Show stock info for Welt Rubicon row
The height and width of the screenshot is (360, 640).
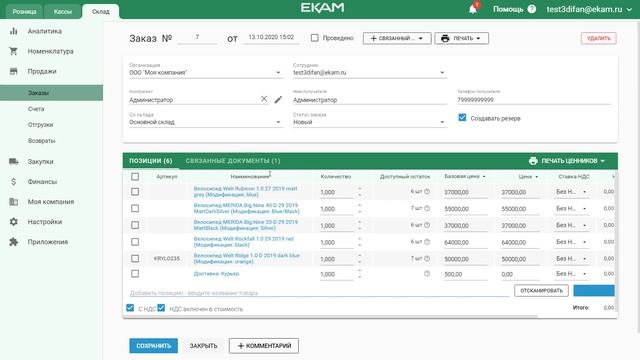tap(427, 191)
